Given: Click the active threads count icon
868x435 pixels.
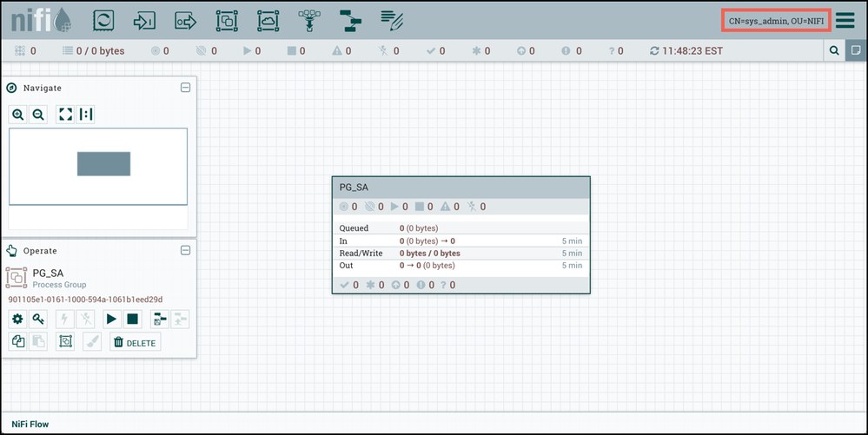Looking at the screenshot, I should pos(20,51).
